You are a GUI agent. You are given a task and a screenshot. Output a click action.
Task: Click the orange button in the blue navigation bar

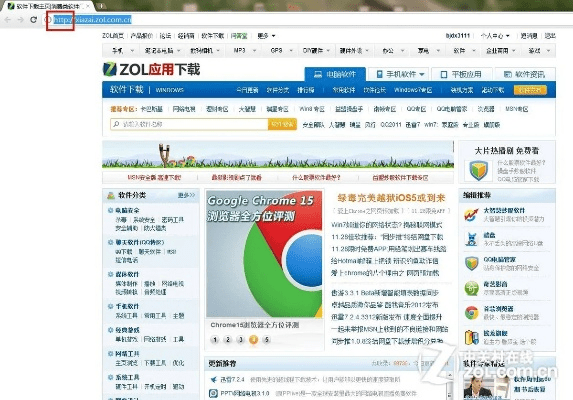coord(530,90)
